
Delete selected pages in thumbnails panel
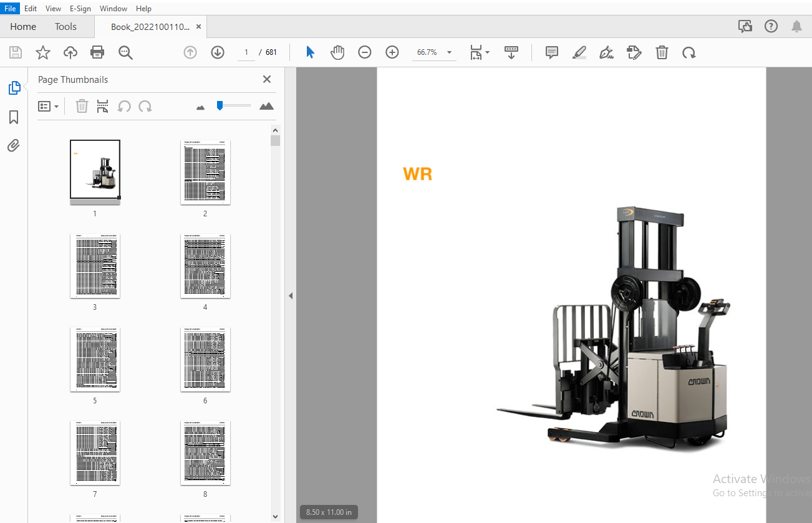82,107
